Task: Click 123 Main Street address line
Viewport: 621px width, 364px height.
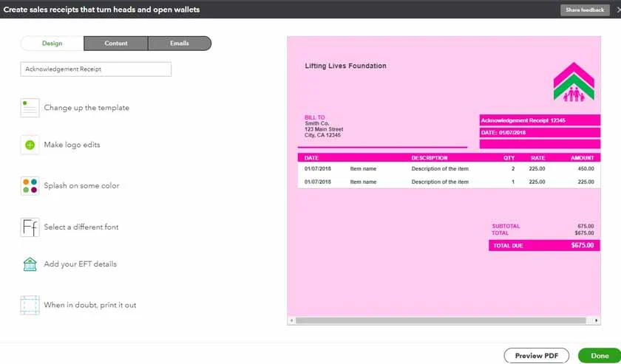Action: point(324,129)
